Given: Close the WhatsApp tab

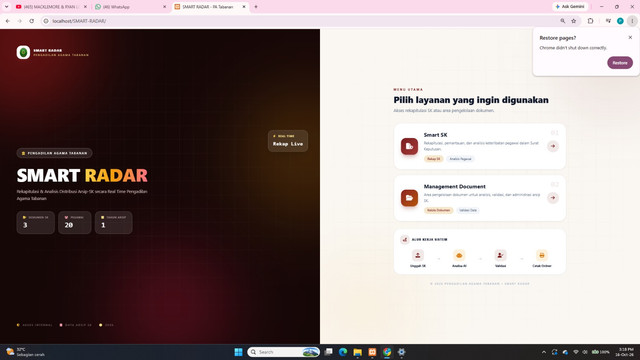Looking at the screenshot, I should point(164,7).
